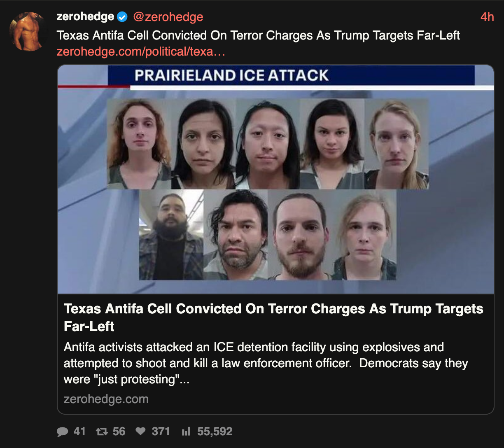The height and width of the screenshot is (448, 504).
Task: Click the zerohedge.com domain in card footer
Action: coord(106,399)
